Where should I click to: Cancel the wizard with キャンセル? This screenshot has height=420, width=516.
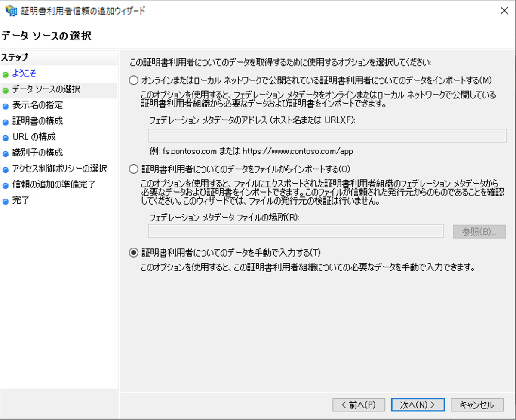point(476,405)
